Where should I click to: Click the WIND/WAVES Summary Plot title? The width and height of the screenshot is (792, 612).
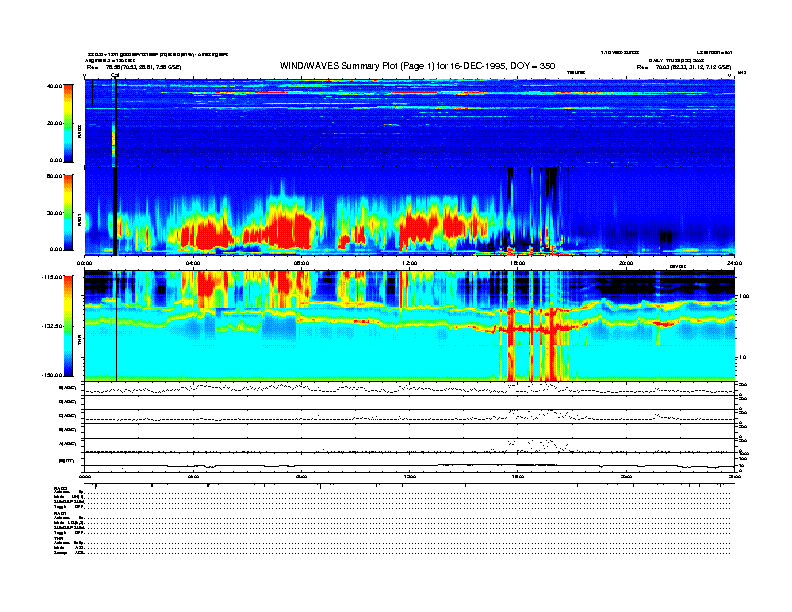click(417, 66)
